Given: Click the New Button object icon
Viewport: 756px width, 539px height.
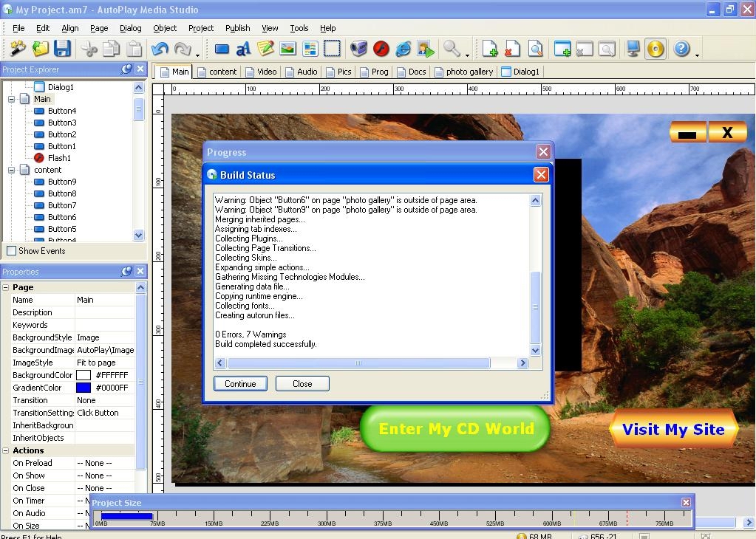Looking at the screenshot, I should [x=222, y=49].
